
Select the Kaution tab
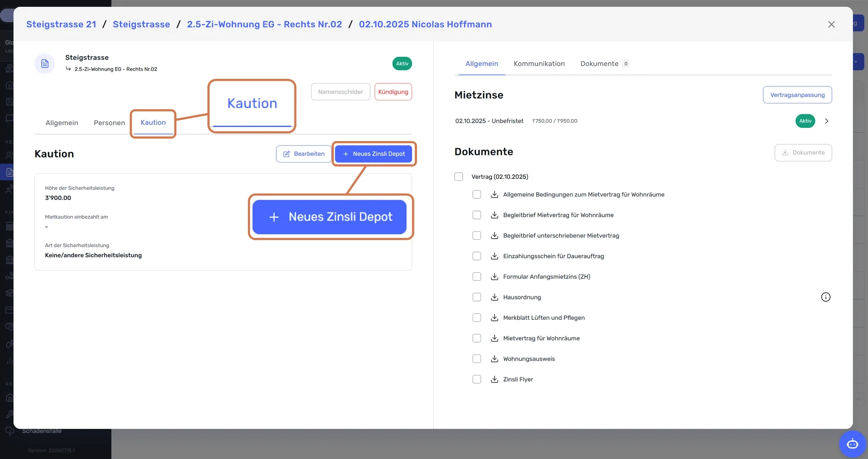click(x=153, y=123)
